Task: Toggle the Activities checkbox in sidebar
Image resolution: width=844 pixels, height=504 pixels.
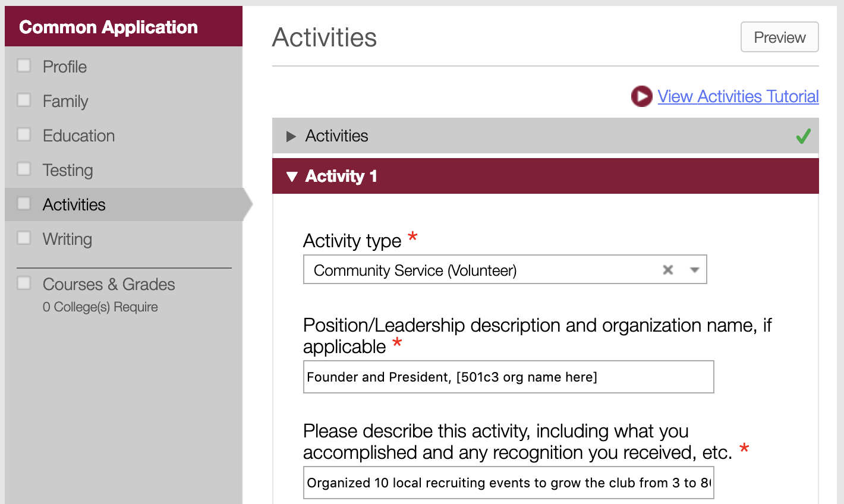Action: pos(24,203)
